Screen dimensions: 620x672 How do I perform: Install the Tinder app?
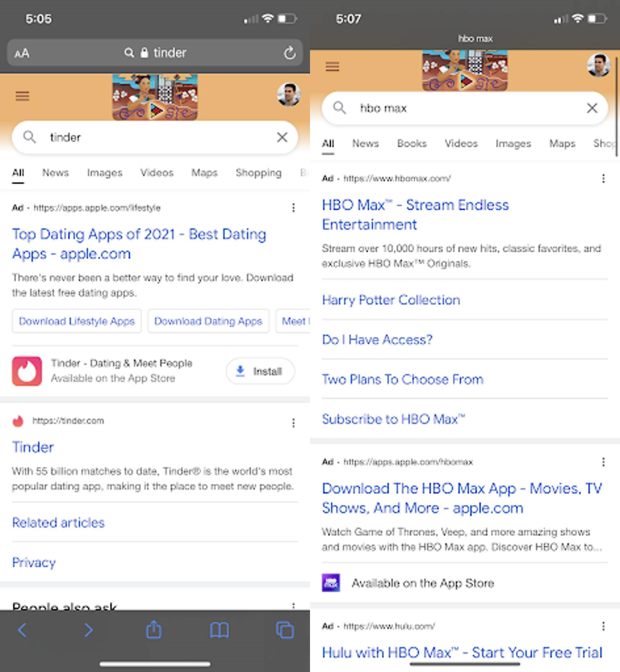(260, 371)
